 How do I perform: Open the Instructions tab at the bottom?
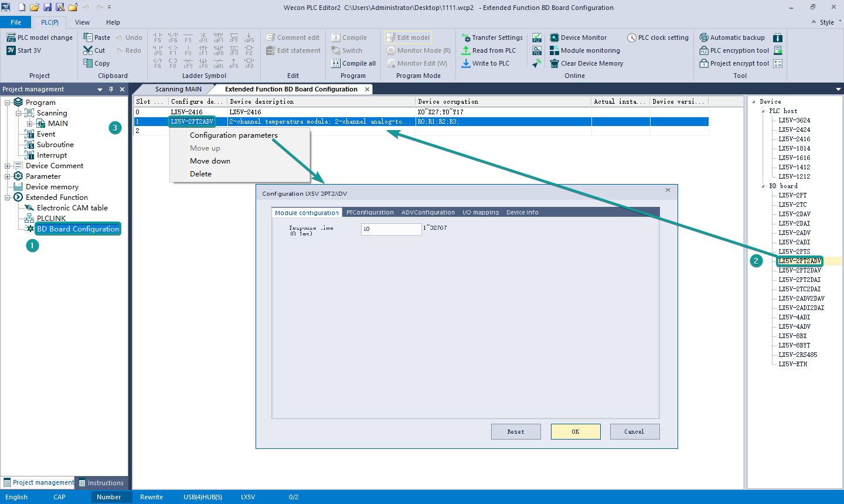[x=101, y=483]
